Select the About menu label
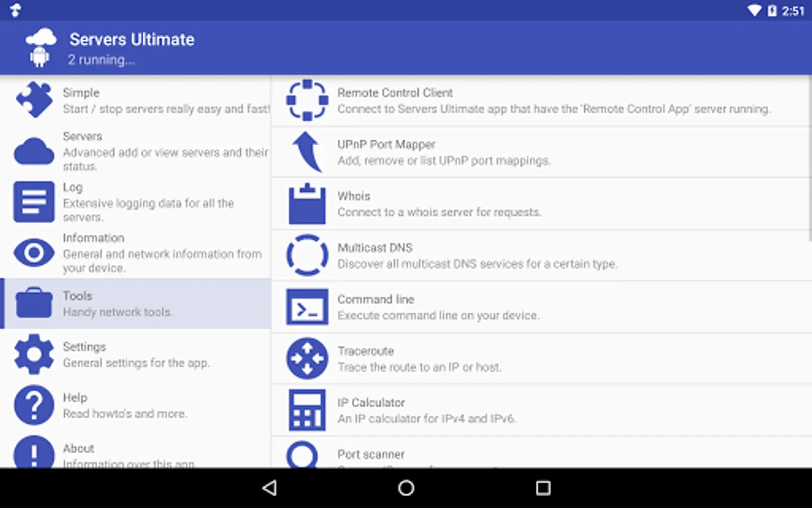812x508 pixels. point(78,448)
